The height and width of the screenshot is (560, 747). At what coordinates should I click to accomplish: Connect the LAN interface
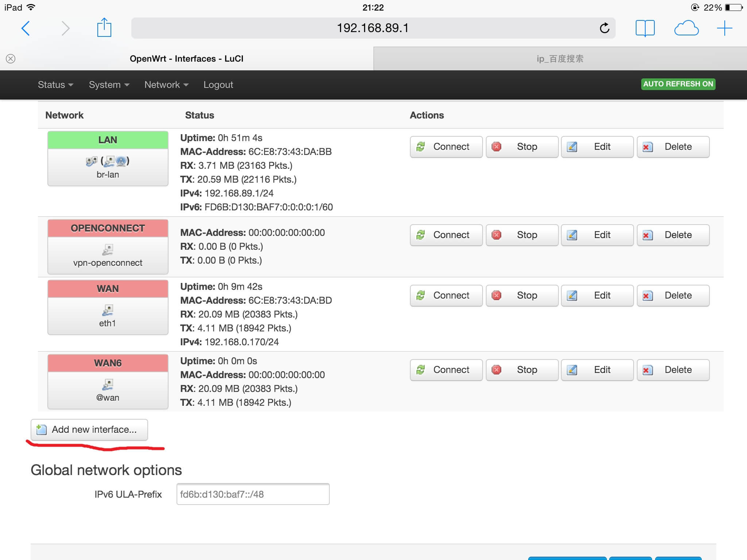446,147
